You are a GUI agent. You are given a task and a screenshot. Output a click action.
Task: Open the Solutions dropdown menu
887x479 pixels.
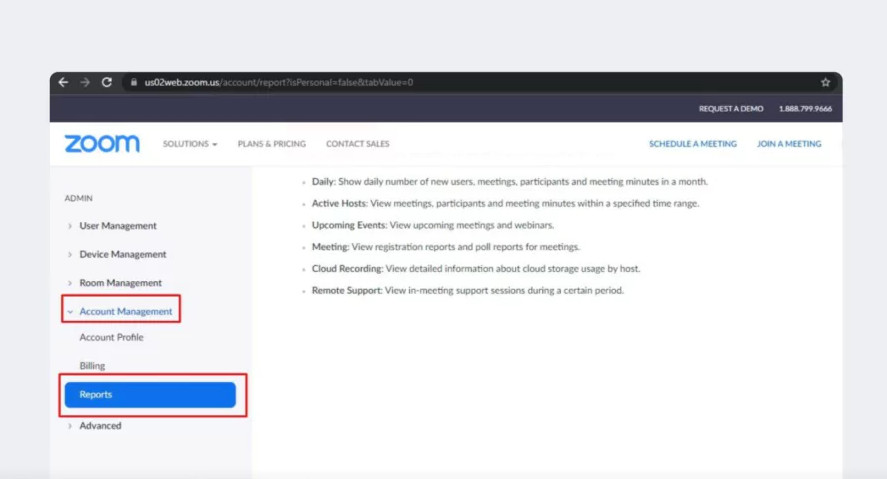[190, 144]
